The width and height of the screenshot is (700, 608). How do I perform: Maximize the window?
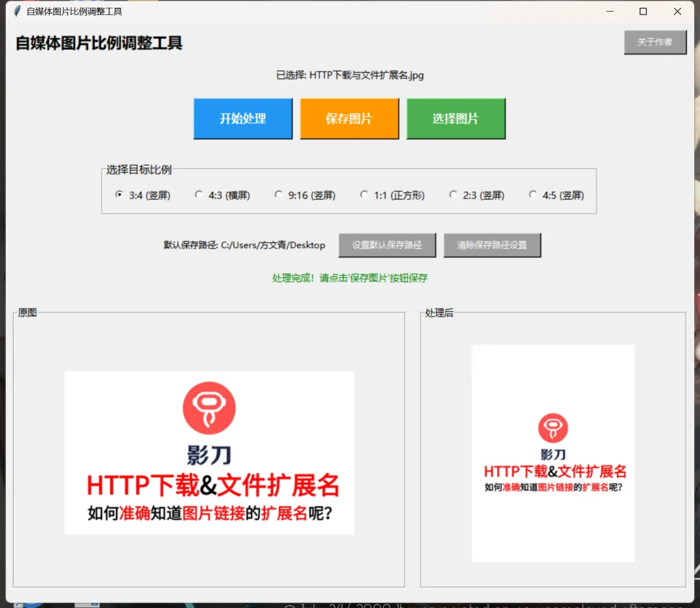[x=644, y=11]
